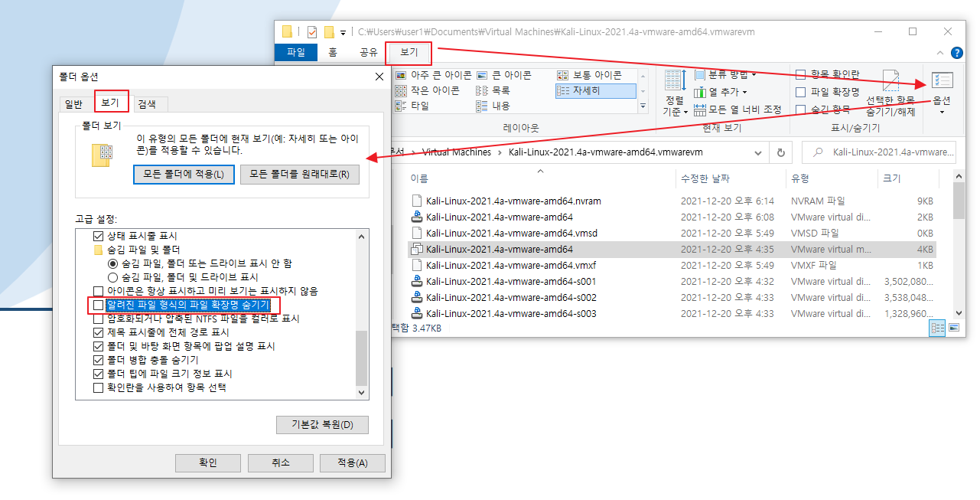The width and height of the screenshot is (980, 500).
Task: Switch to 홈 ribbon tab
Action: pos(333,53)
